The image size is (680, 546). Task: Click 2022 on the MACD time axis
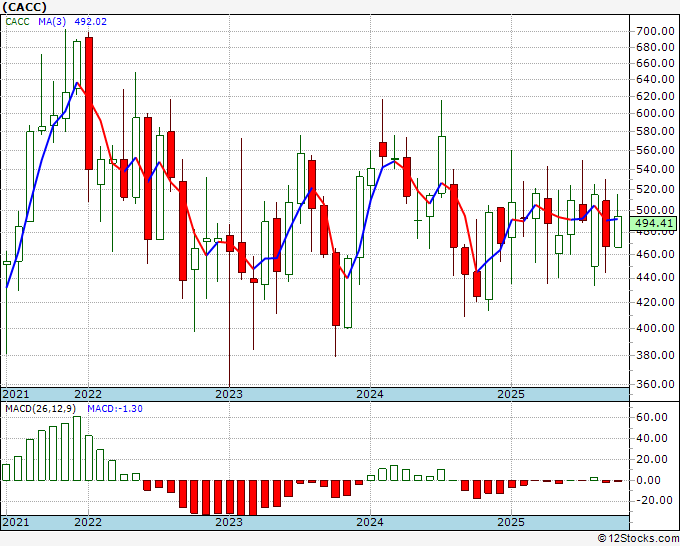click(88, 522)
